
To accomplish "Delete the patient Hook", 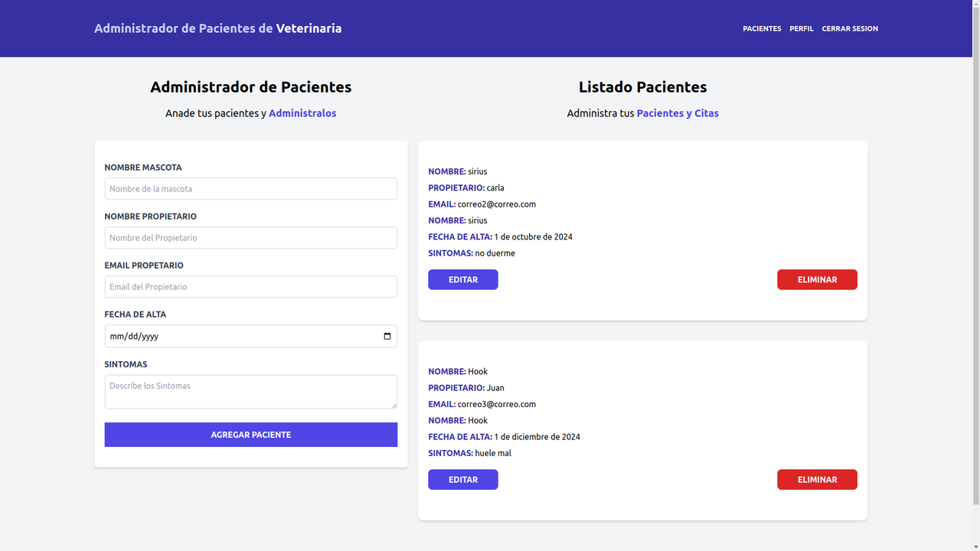I will point(817,480).
